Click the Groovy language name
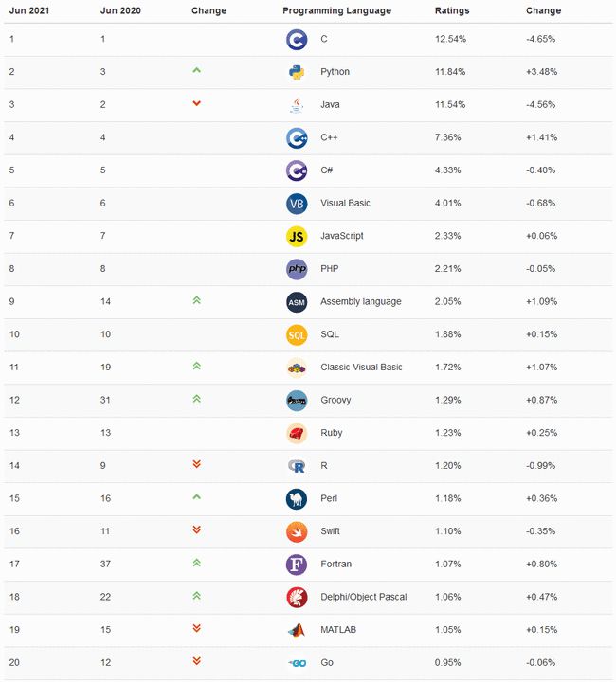Image resolution: width=616 pixels, height=682 pixels. coord(335,400)
